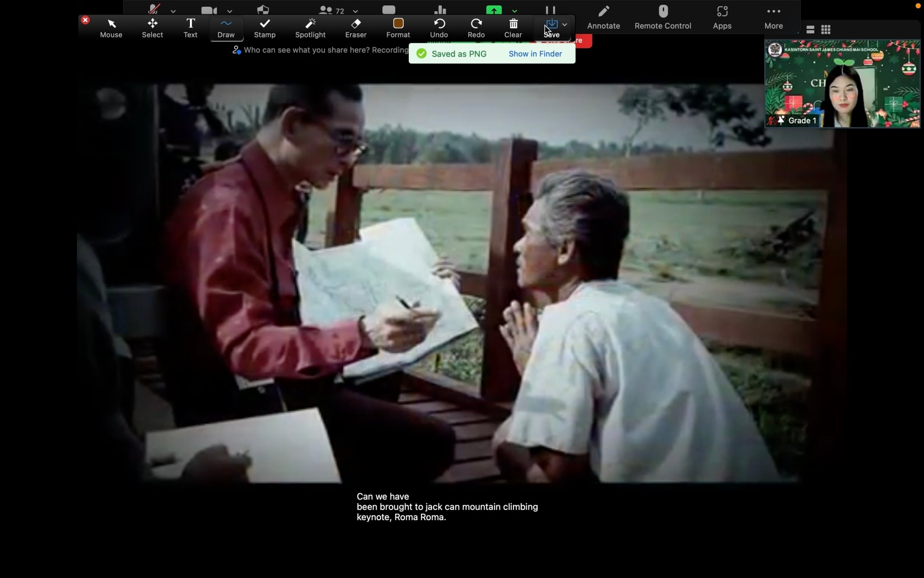
Task: Pick the Stamp tool
Action: (264, 28)
